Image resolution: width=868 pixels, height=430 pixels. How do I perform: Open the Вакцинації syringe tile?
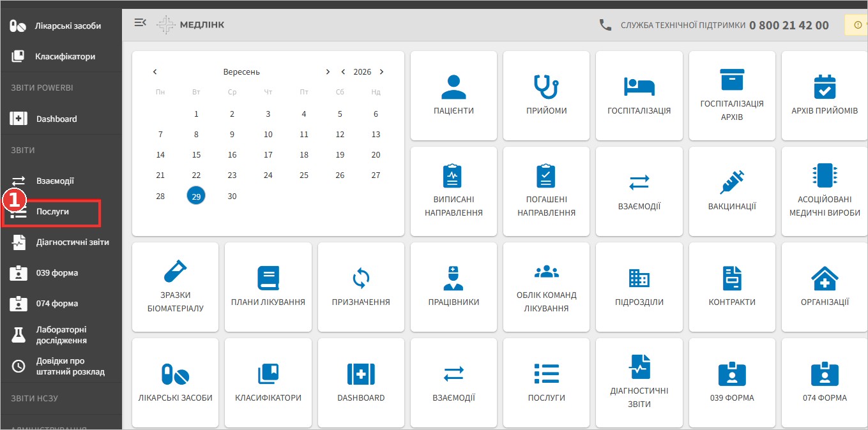tap(732, 191)
